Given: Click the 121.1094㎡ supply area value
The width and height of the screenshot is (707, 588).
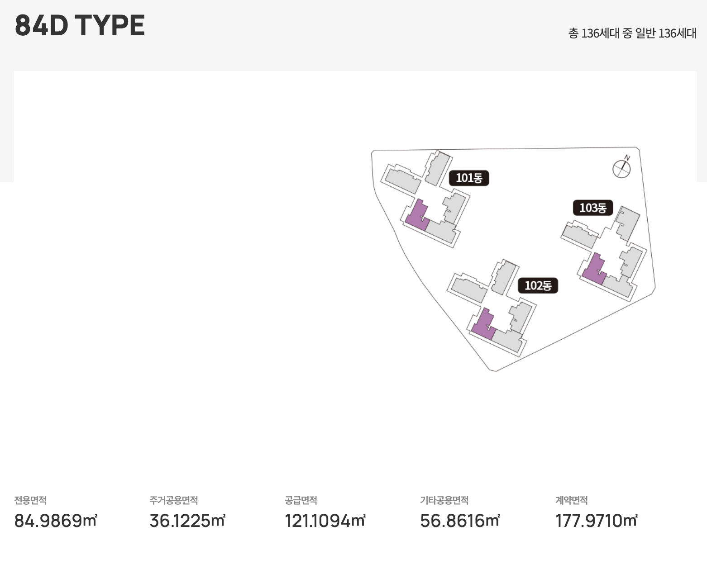Looking at the screenshot, I should tap(325, 521).
